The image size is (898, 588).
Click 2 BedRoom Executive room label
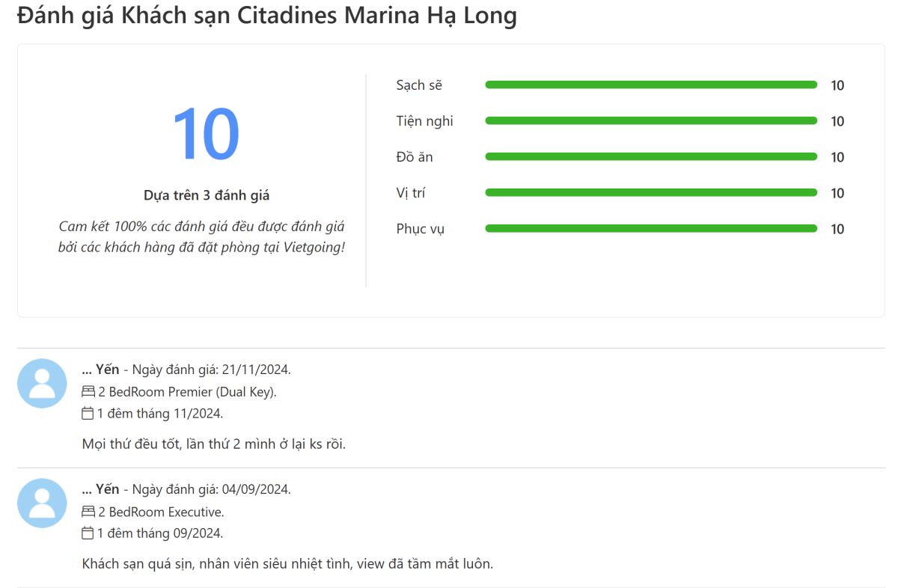(x=161, y=512)
